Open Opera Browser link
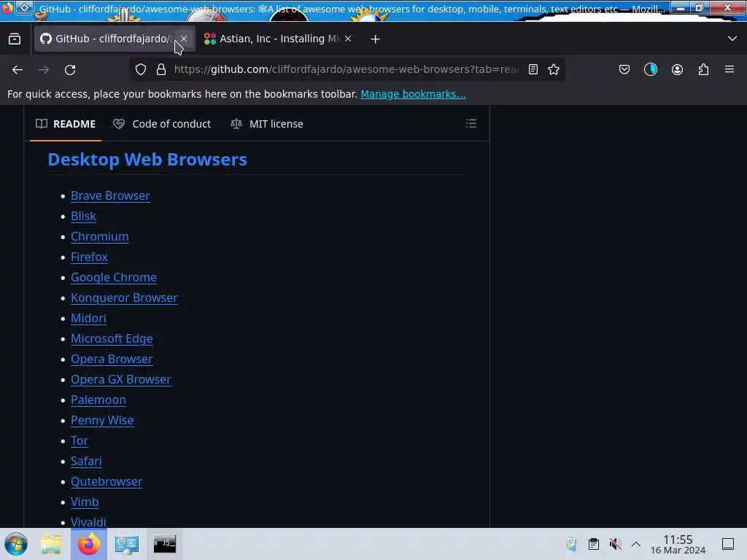This screenshot has width=747, height=560. (x=112, y=359)
